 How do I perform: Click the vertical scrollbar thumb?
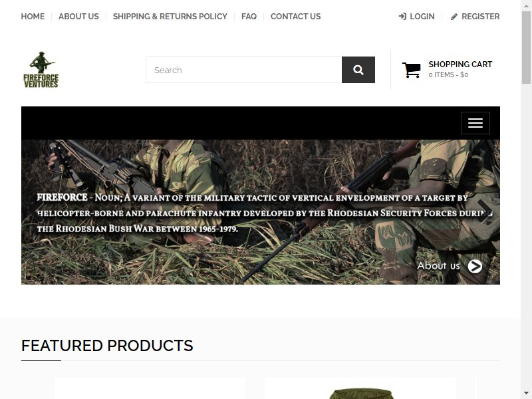pyautogui.click(x=526, y=46)
